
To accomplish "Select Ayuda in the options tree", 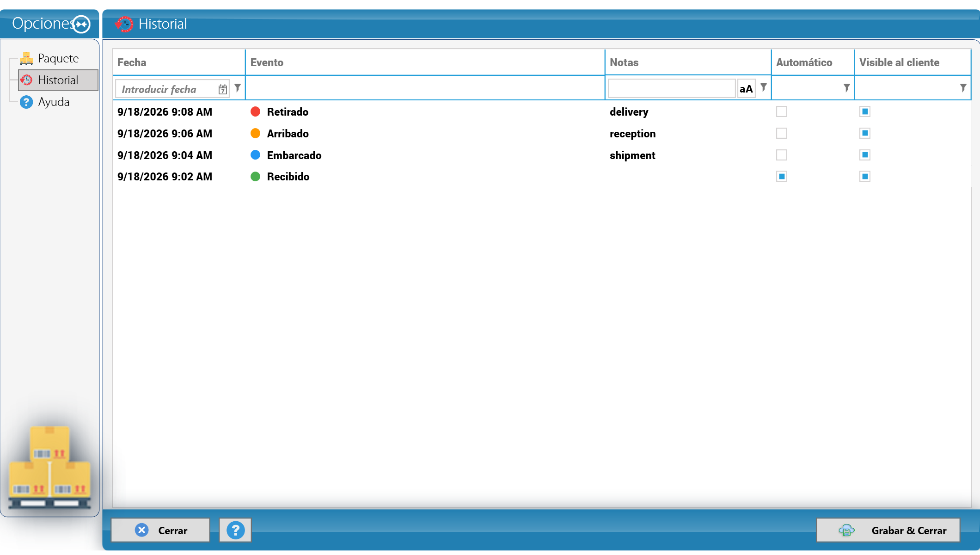I will click(54, 102).
